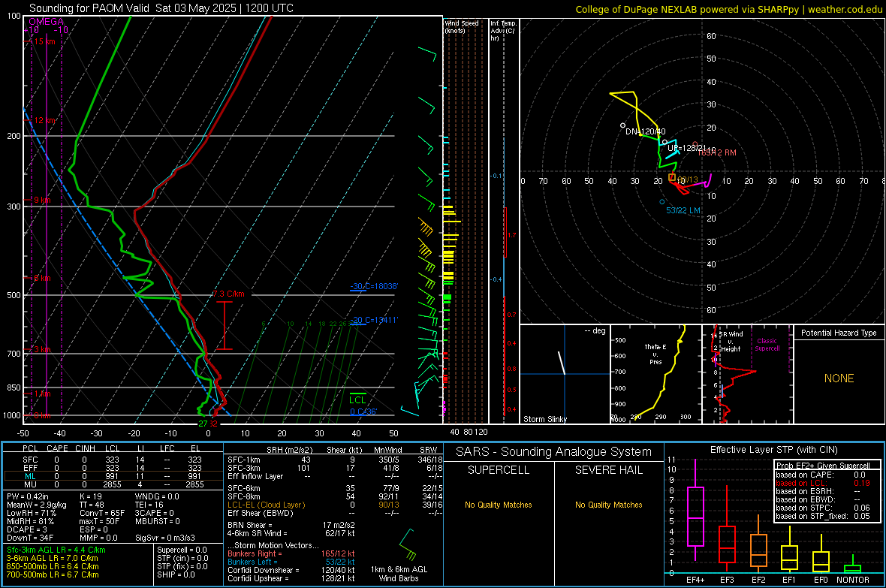The image size is (886, 588).
Task: Click the 0 C=36' freezing level label
Action: (x=363, y=412)
